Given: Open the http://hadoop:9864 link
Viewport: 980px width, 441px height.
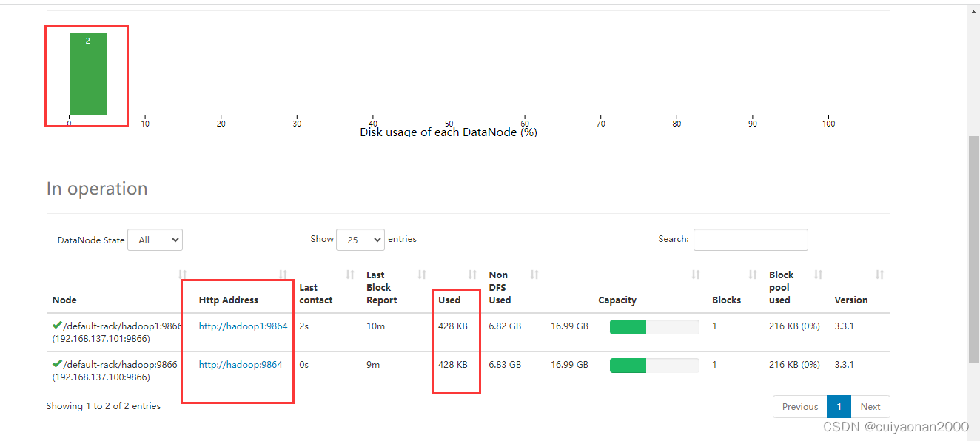Looking at the screenshot, I should [241, 365].
